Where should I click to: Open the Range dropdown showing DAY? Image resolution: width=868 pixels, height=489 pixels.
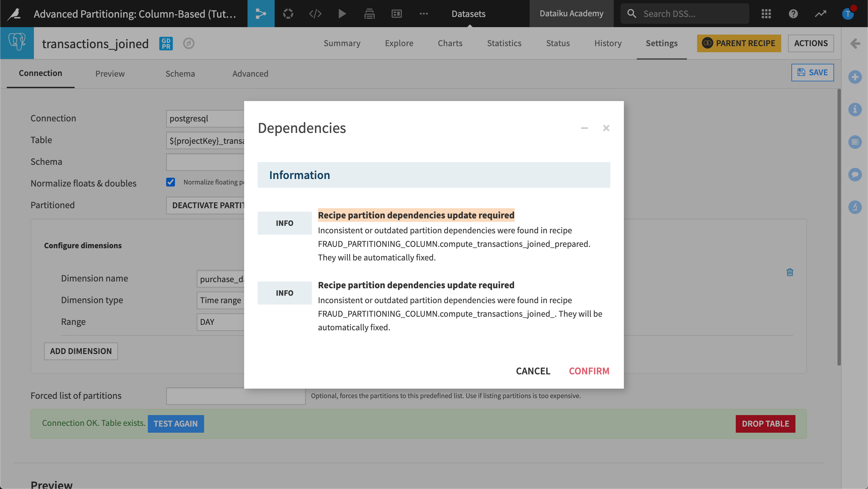tap(220, 321)
